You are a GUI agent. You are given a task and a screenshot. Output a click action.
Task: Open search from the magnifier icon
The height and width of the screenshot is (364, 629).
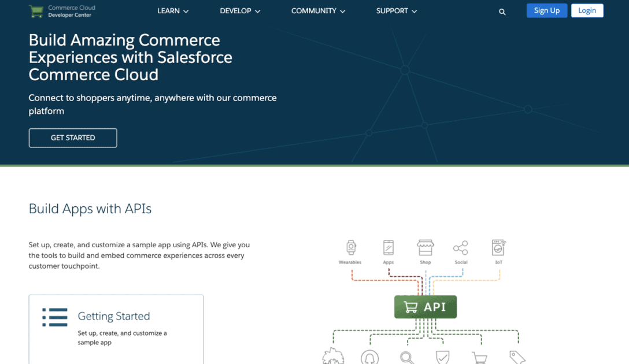click(502, 11)
